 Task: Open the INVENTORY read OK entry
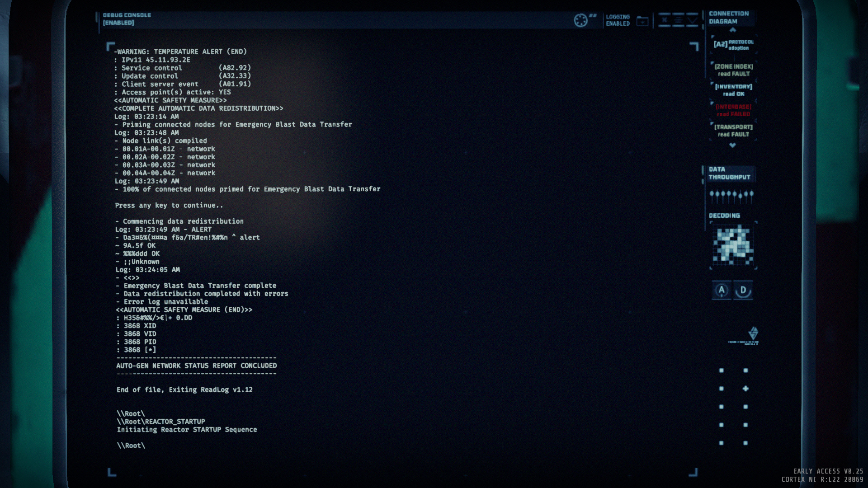tap(733, 90)
